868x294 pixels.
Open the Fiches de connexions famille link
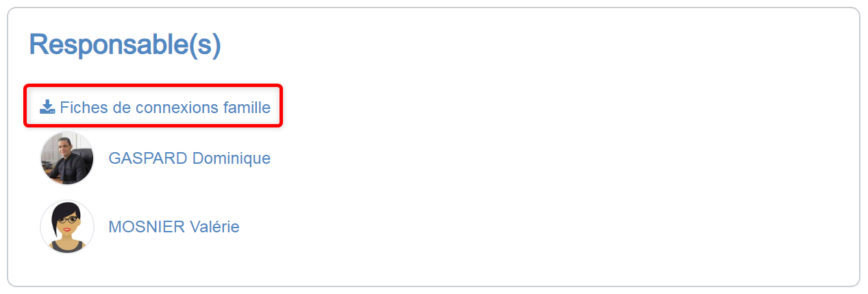click(x=164, y=108)
